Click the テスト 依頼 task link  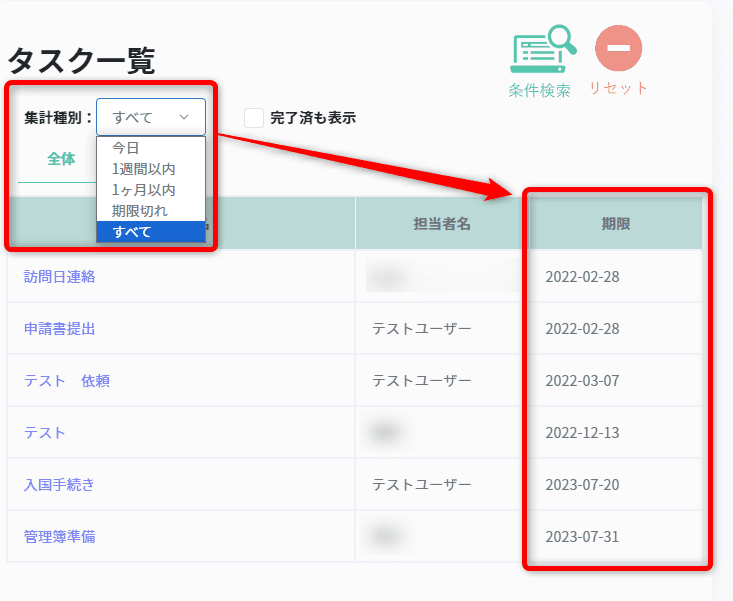(x=67, y=380)
